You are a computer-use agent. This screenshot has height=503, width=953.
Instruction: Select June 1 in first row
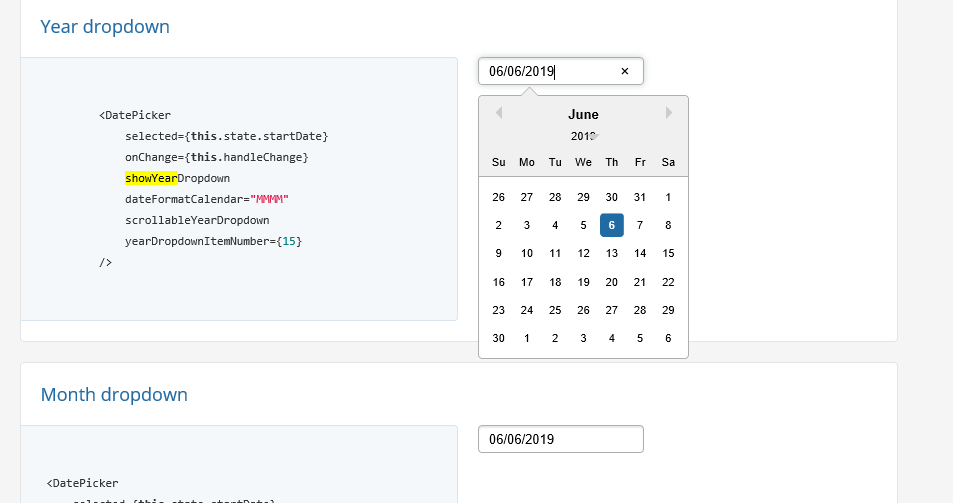[x=668, y=197]
